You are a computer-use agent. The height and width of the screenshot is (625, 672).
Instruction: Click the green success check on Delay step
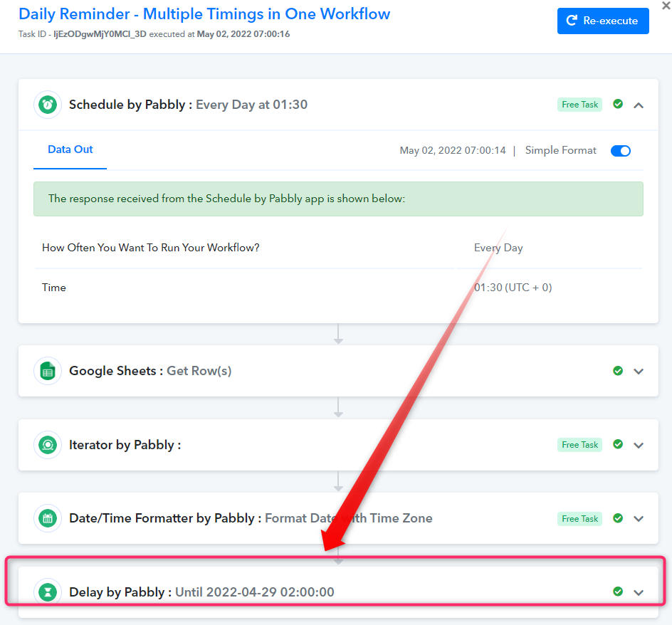coord(618,592)
